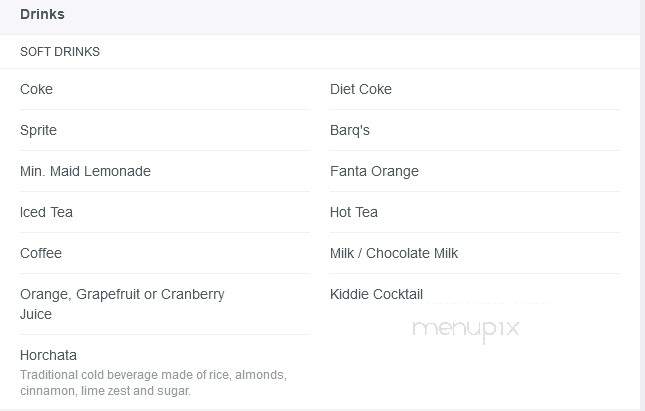Click the menupix watermark logo

click(466, 329)
